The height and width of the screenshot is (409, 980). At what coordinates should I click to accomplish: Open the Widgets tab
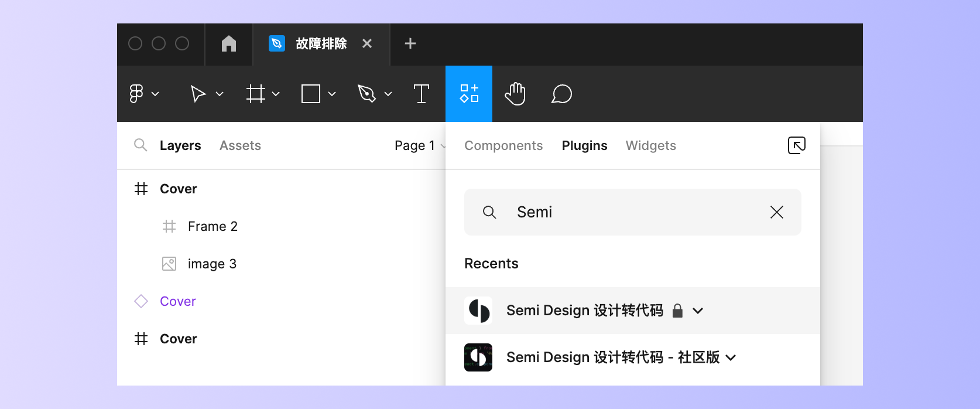651,145
